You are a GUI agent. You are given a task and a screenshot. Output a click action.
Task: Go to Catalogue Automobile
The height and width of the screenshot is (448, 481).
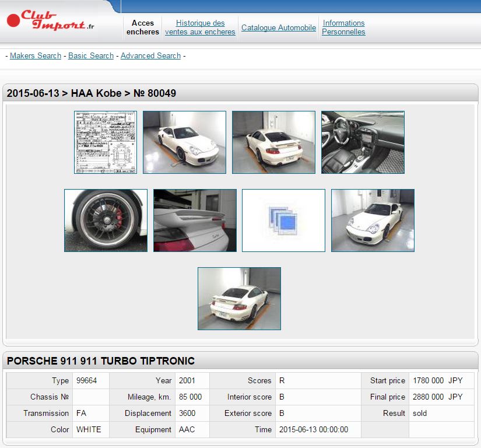click(x=279, y=27)
